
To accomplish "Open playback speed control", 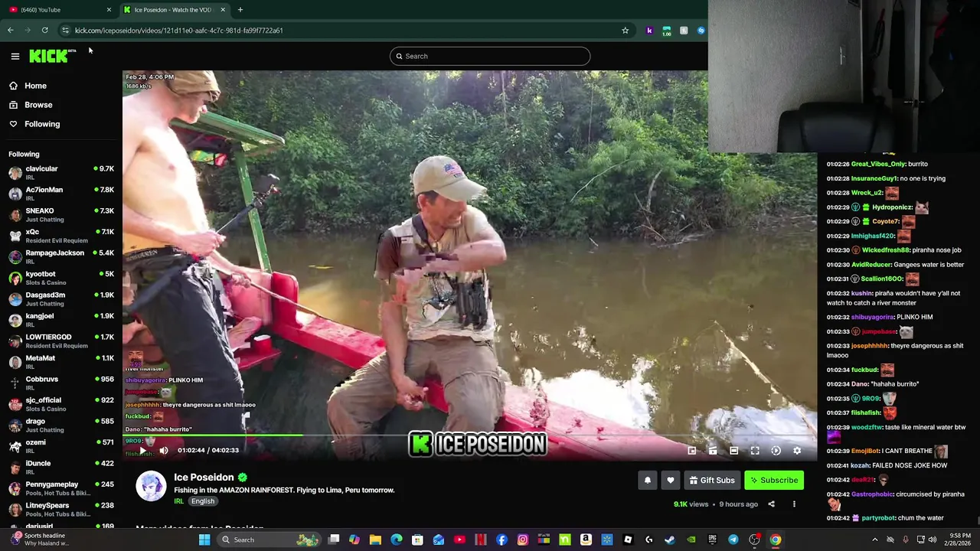I will pos(776,451).
